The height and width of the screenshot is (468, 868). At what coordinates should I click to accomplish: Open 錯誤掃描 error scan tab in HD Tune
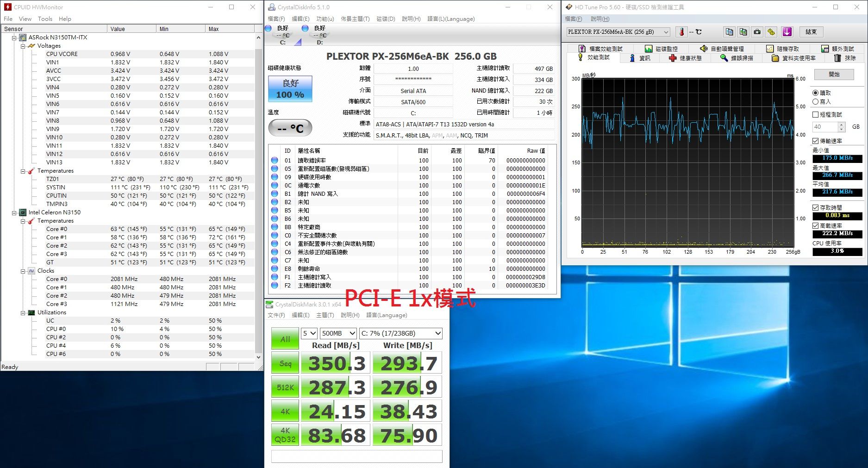(737, 58)
